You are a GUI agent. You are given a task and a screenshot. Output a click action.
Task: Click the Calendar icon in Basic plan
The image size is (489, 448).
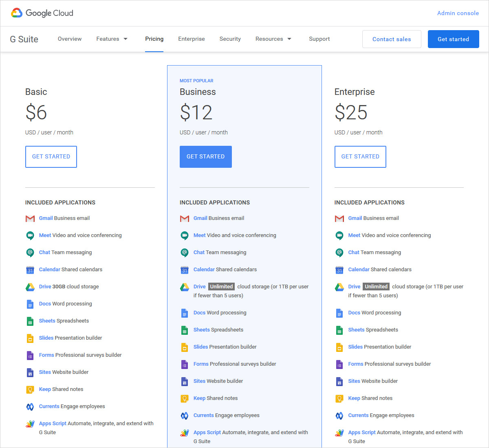coord(30,270)
